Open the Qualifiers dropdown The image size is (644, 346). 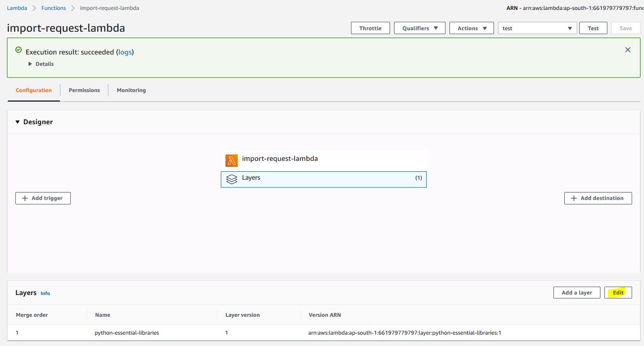(x=420, y=28)
